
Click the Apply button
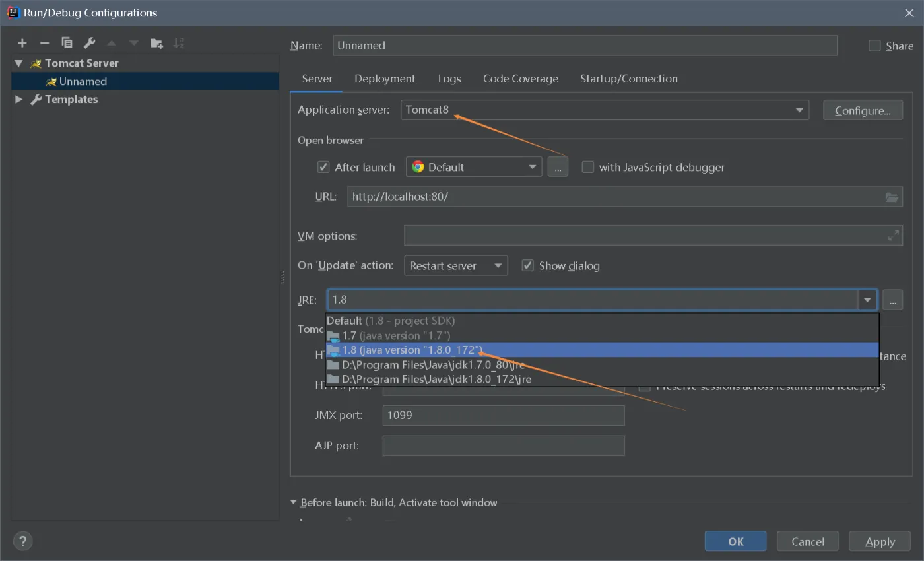880,541
